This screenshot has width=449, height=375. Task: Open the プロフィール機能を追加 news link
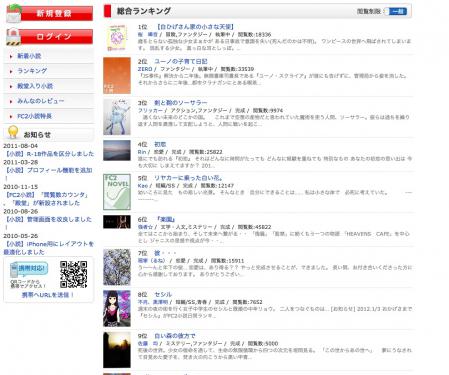click(49, 170)
